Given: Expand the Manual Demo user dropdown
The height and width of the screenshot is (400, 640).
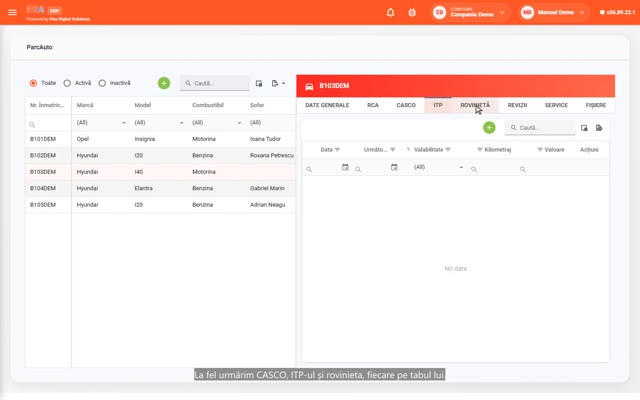Looking at the screenshot, I should point(582,13).
